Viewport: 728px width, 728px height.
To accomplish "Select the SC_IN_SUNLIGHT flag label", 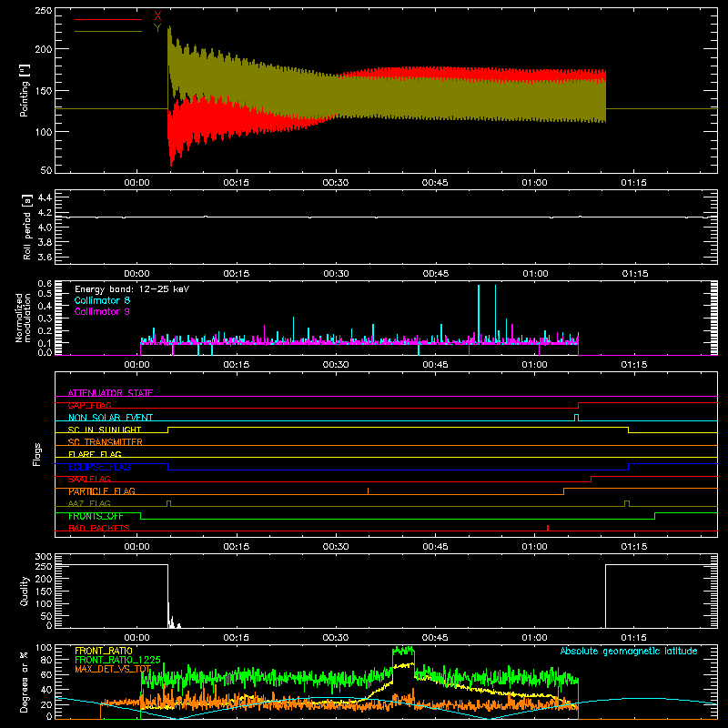I will (105, 430).
